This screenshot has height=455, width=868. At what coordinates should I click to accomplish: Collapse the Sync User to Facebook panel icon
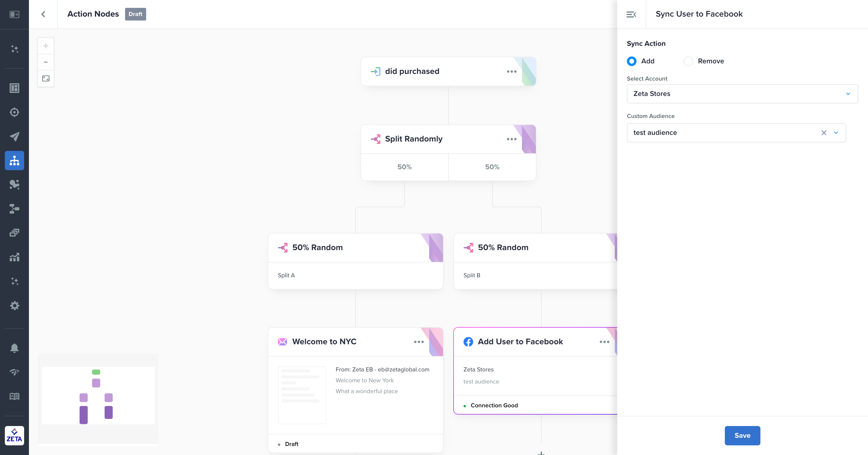pyautogui.click(x=631, y=14)
